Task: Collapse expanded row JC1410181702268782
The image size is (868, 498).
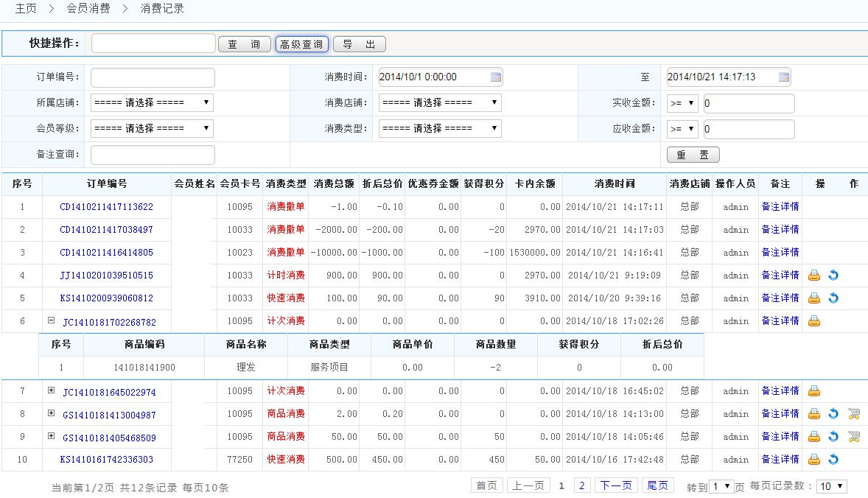Action: pos(52,320)
